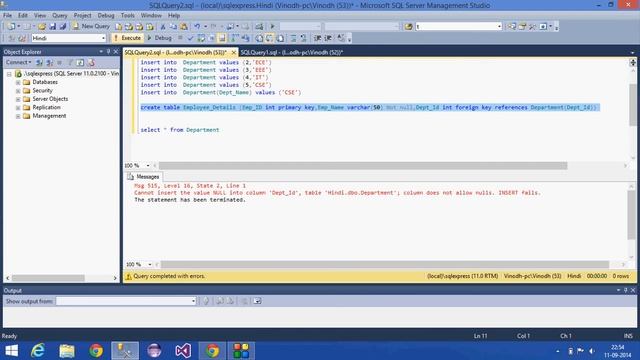Click the Open File folder icon

pyautogui.click(x=42, y=27)
